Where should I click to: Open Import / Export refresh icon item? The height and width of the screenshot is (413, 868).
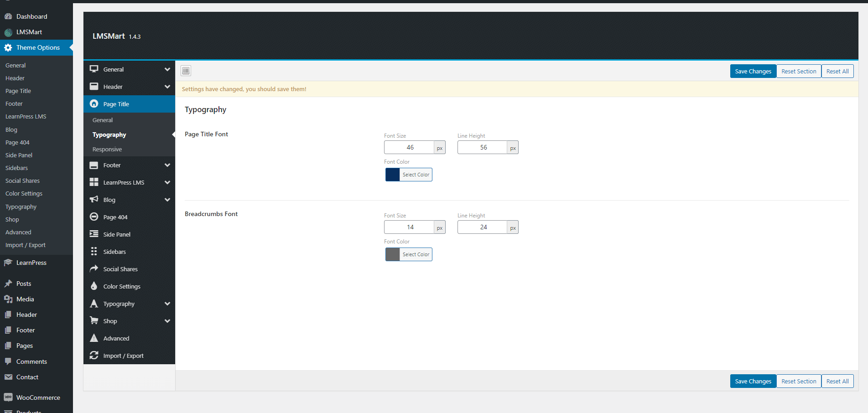[x=94, y=355]
